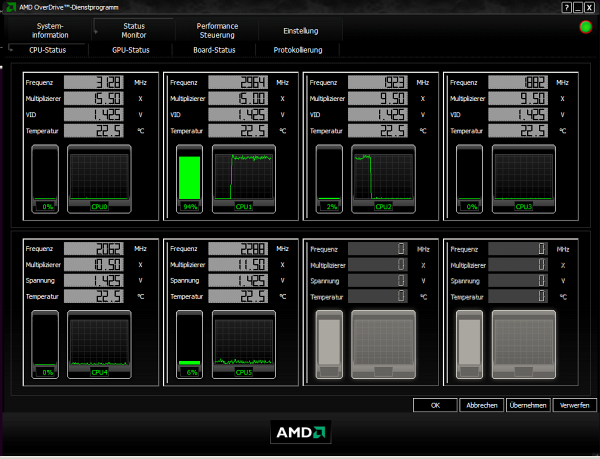Viewport: 600px width, 459px height.
Task: Click the CPU5 usage bar showing 6%
Action: click(189, 345)
